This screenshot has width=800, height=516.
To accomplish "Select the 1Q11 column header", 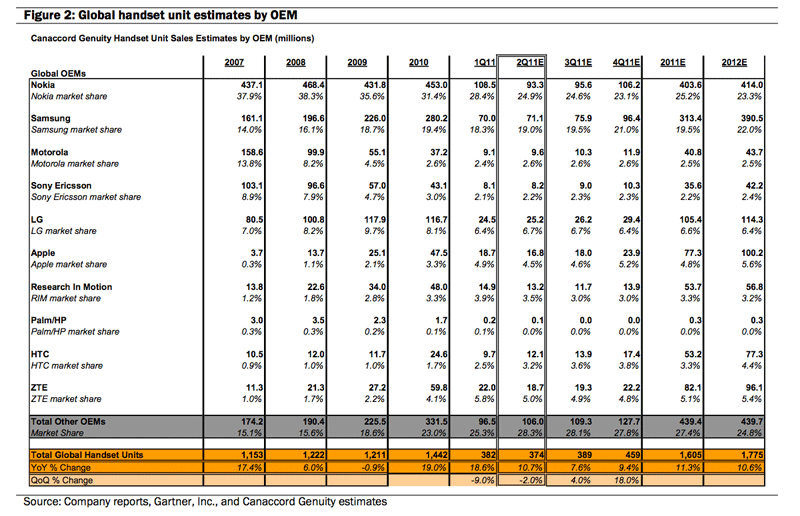I will [485, 63].
